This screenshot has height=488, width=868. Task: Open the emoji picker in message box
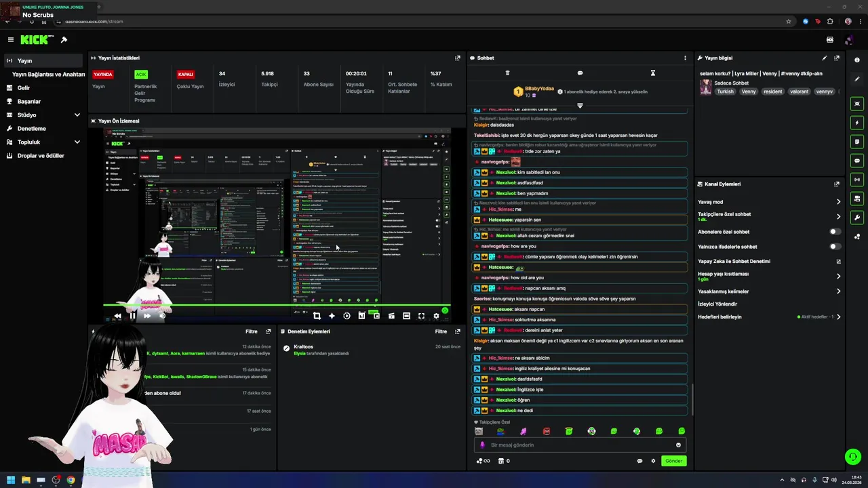click(678, 445)
